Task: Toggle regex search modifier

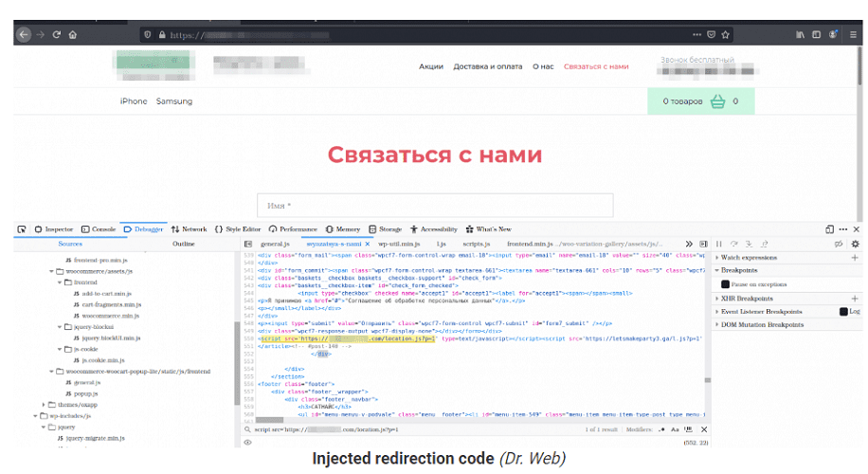Action: click(661, 429)
